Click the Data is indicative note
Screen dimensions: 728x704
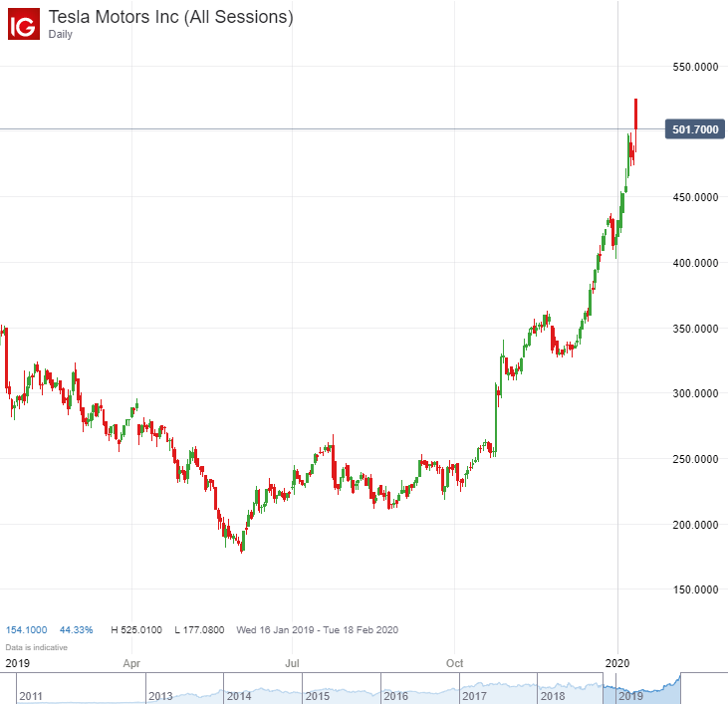(36, 647)
